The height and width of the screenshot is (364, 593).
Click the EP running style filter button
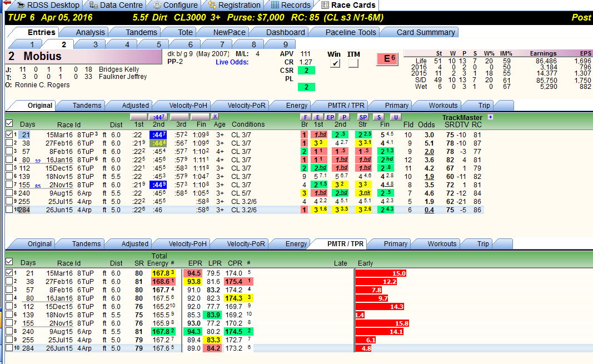coord(330,117)
